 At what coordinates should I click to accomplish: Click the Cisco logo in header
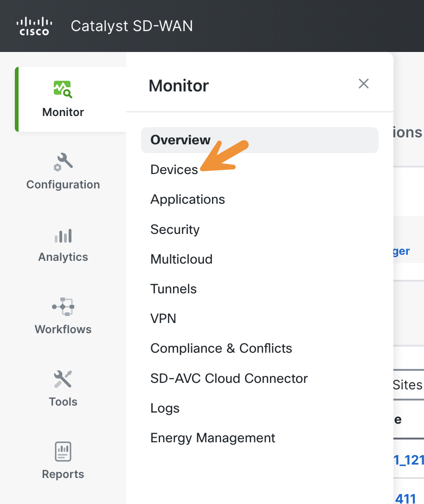(34, 26)
